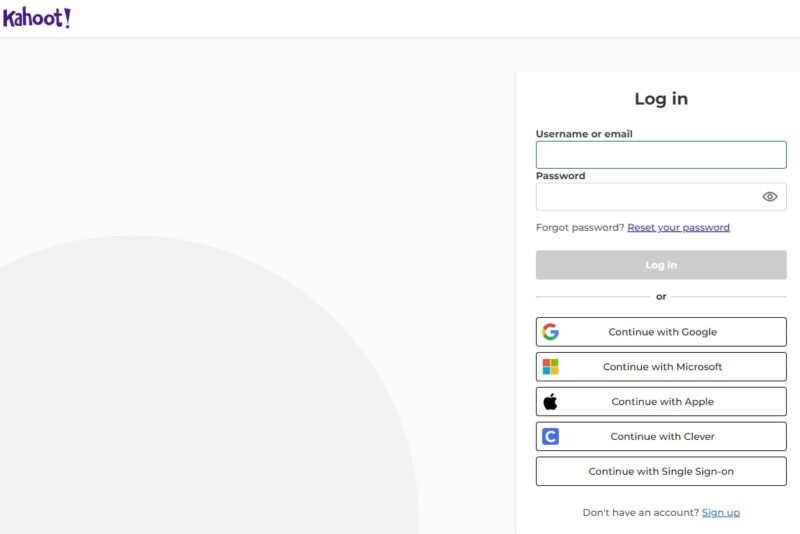Continue with Single Sign-on
The height and width of the screenshot is (534, 800).
click(x=661, y=472)
